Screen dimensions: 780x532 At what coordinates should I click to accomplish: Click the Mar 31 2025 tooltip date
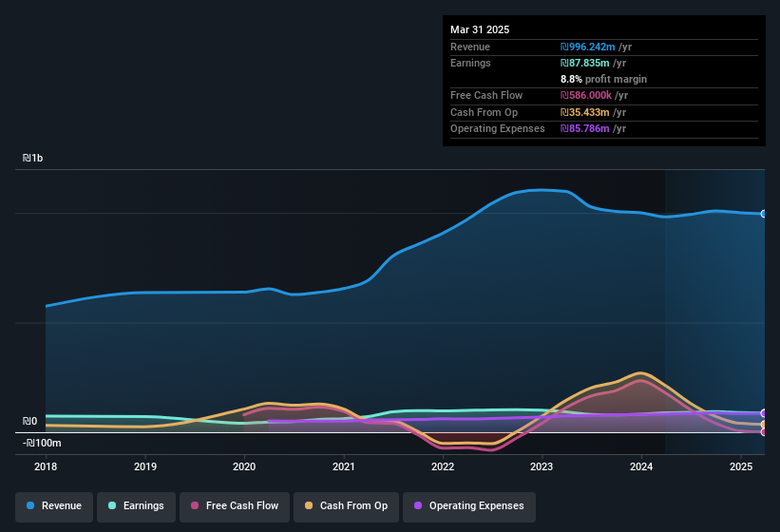tap(480, 29)
